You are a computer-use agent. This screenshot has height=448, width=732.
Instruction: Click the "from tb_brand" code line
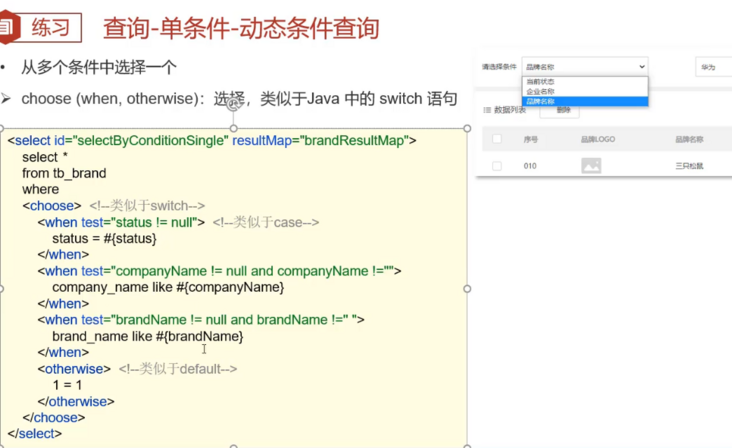point(64,173)
